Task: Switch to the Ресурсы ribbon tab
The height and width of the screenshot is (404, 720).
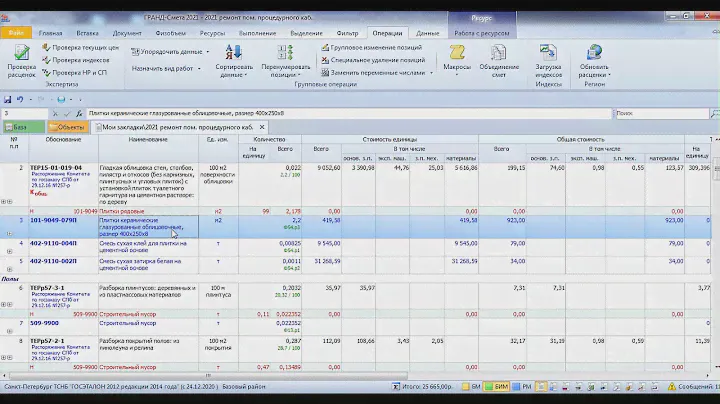Action: pos(212,33)
